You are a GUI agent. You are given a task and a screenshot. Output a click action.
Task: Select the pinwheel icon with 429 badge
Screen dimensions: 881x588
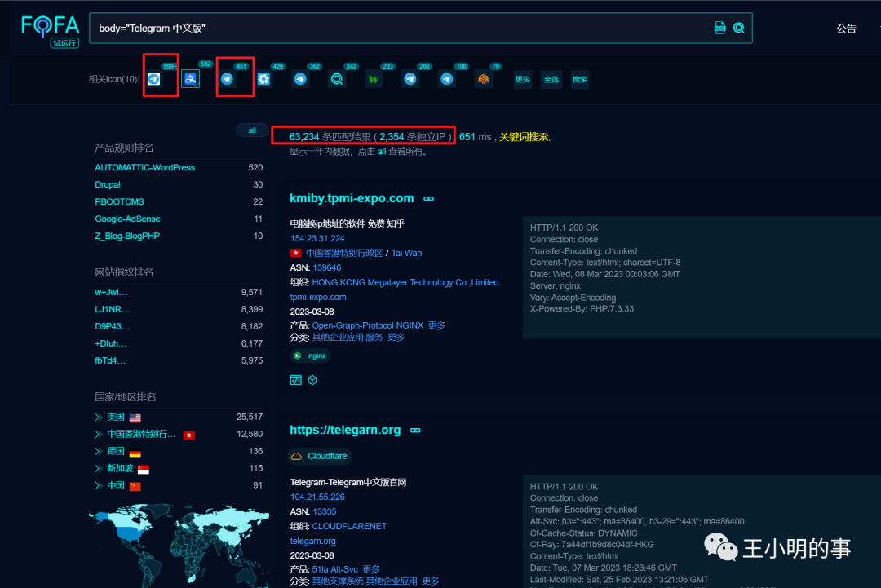point(263,78)
